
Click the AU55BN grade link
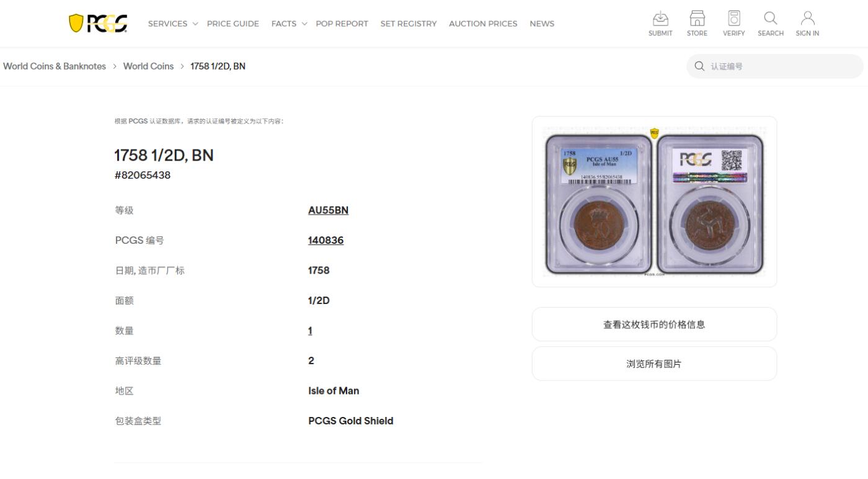click(328, 210)
